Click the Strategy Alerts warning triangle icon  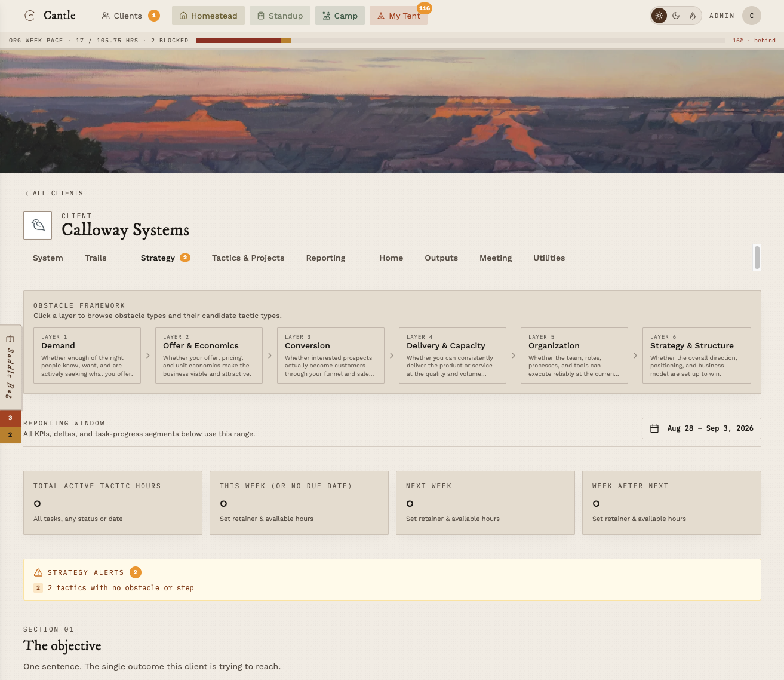click(x=38, y=572)
